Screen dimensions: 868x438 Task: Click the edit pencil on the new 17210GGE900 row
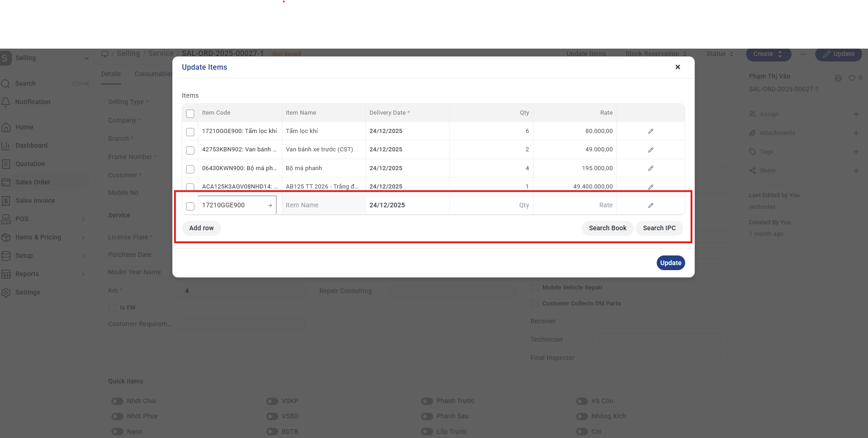[x=650, y=205]
